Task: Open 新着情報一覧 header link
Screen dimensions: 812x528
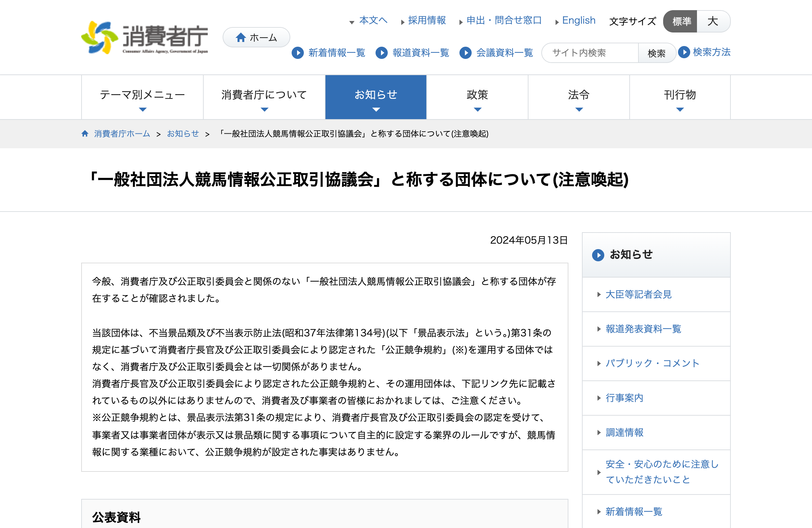Action: pos(337,52)
